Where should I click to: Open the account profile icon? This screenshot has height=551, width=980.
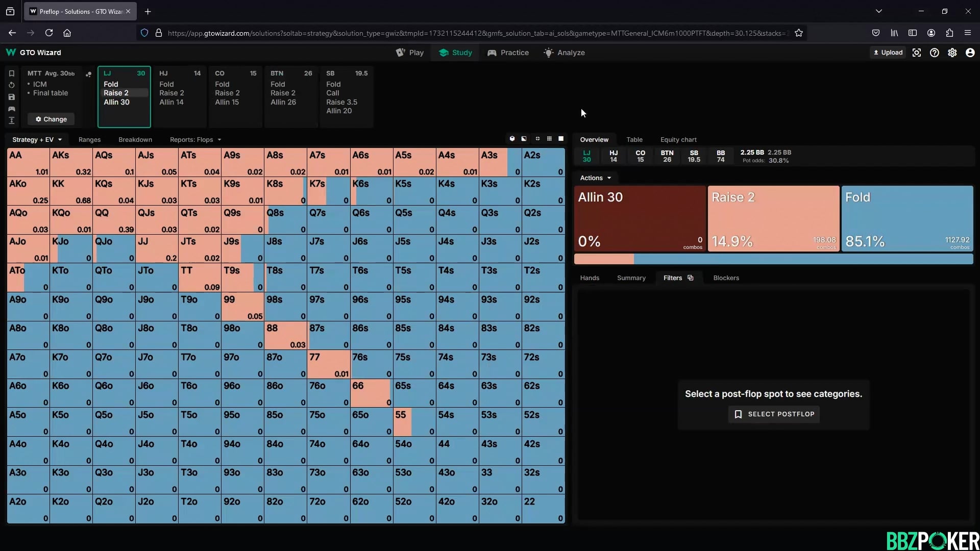(970, 53)
